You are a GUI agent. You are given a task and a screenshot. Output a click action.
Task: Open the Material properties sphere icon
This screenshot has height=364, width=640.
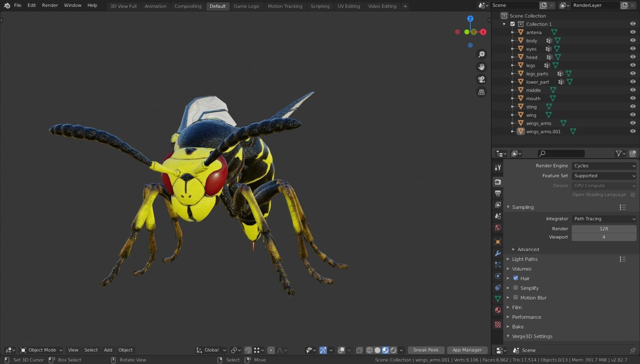498,310
